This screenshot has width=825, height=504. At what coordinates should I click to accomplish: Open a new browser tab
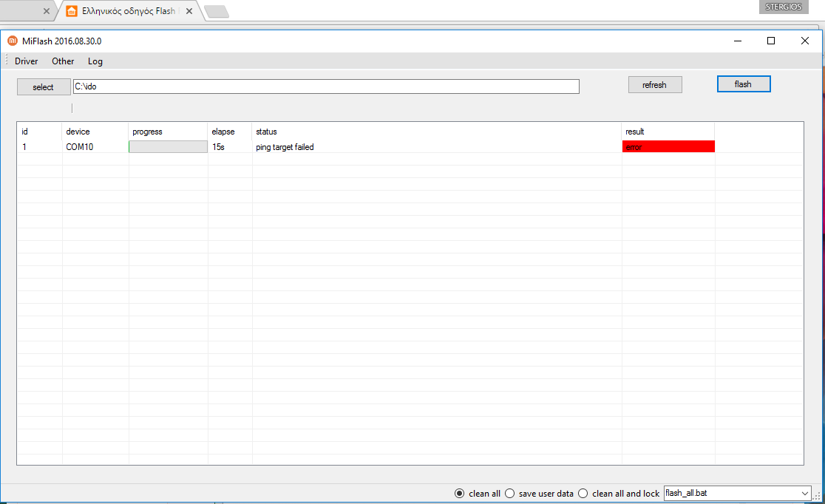[x=217, y=12]
